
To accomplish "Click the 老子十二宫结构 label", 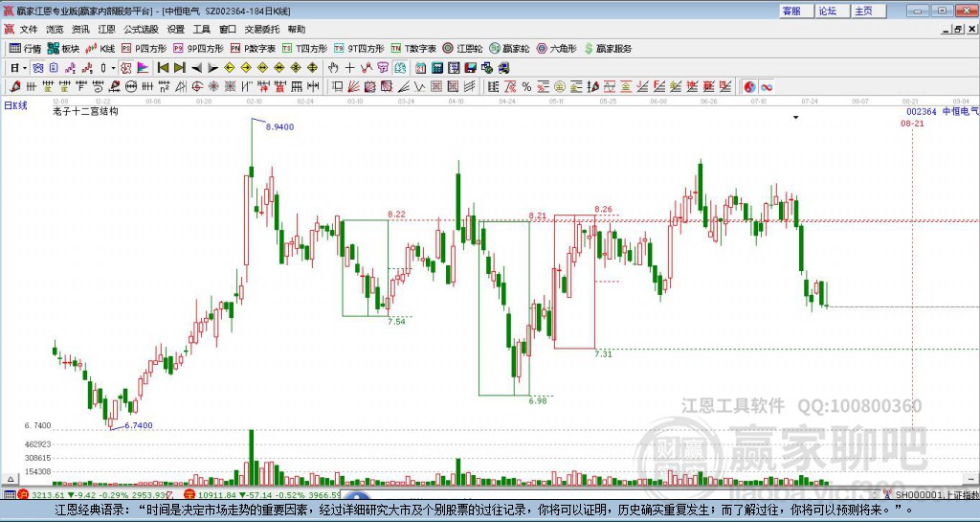I will [85, 111].
